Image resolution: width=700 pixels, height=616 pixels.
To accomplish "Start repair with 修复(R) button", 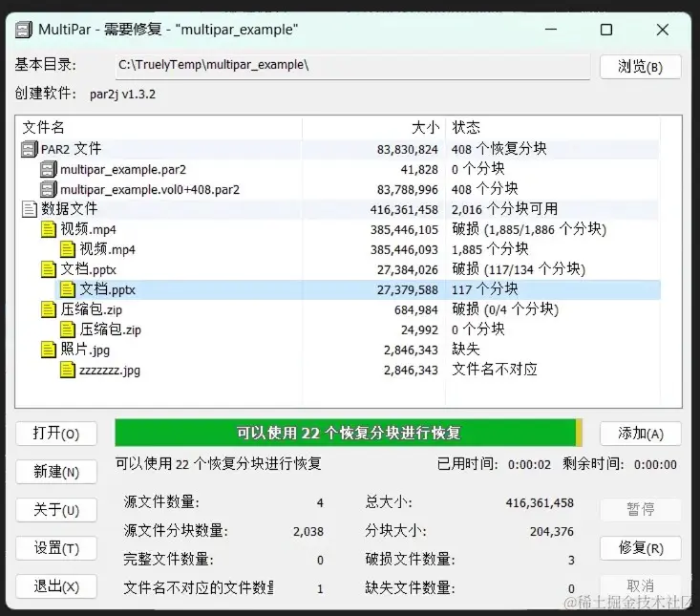I will coord(640,548).
